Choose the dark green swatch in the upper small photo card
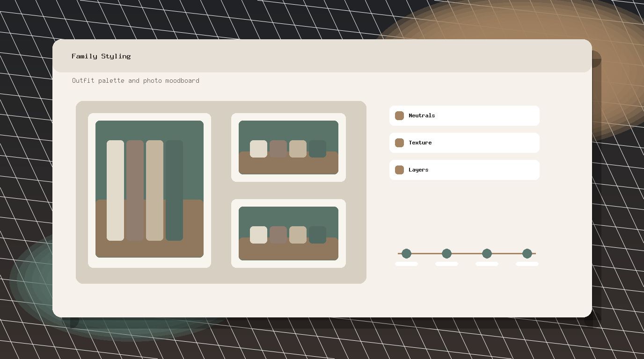 coord(317,149)
